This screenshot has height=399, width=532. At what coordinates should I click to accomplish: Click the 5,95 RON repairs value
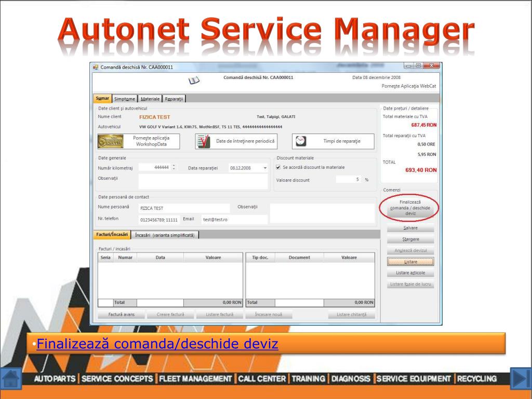pos(427,154)
